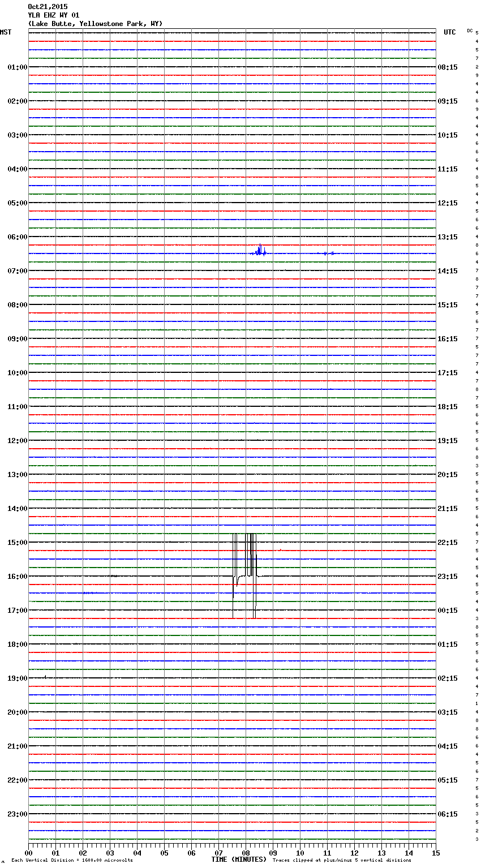Pick the 11:00 MST hour label
481x868 pixels.
click(x=18, y=407)
